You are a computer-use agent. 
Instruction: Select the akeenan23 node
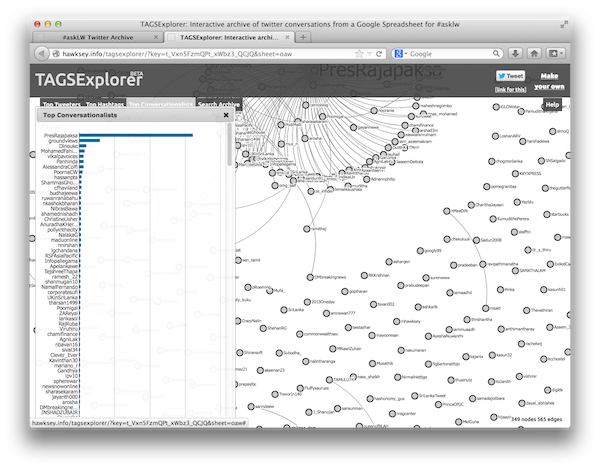click(x=260, y=370)
